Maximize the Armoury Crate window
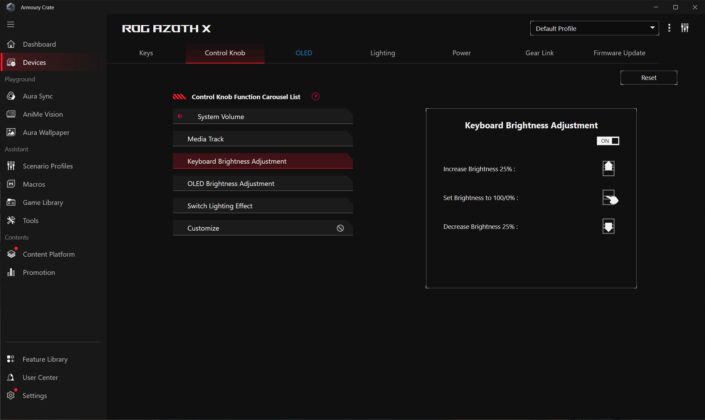This screenshot has height=420, width=705. pyautogui.click(x=675, y=7)
